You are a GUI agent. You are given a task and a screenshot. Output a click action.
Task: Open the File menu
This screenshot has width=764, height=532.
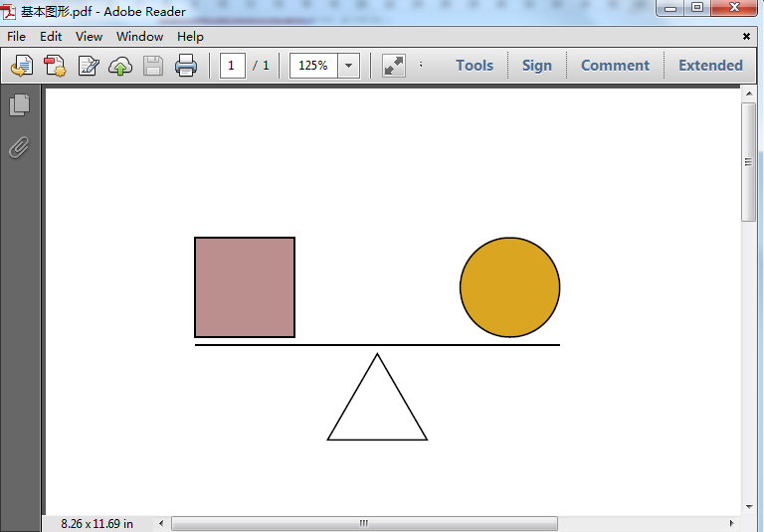pyautogui.click(x=16, y=37)
